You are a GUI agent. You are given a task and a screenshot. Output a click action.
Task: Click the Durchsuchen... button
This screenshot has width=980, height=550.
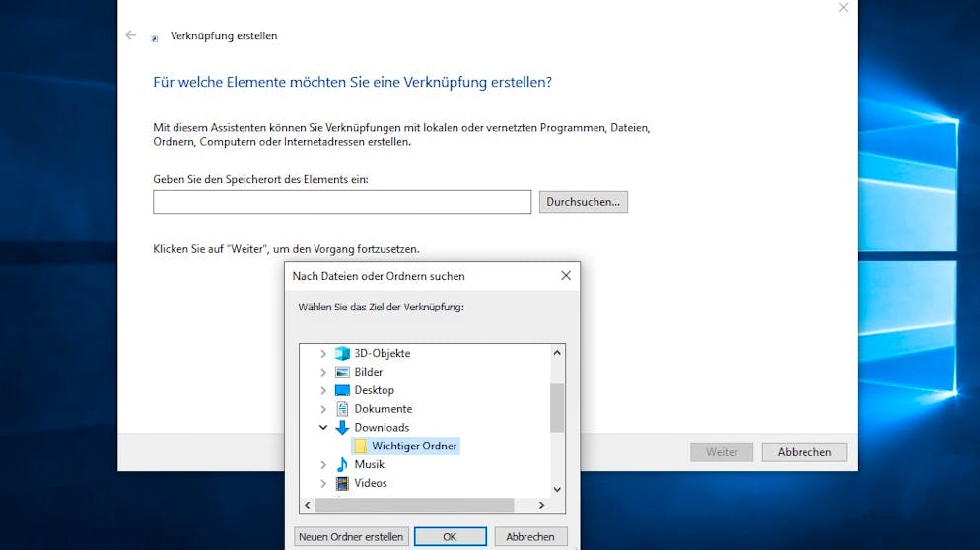pyautogui.click(x=583, y=202)
